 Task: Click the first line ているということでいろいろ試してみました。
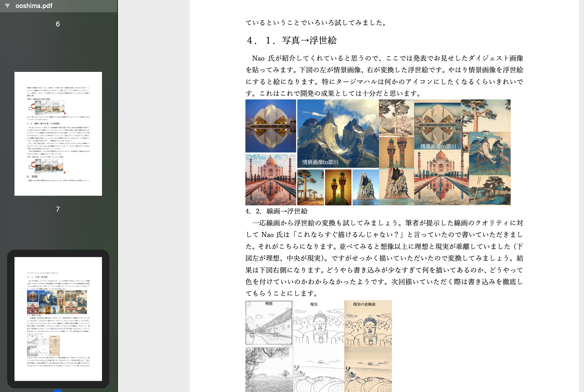tap(316, 23)
